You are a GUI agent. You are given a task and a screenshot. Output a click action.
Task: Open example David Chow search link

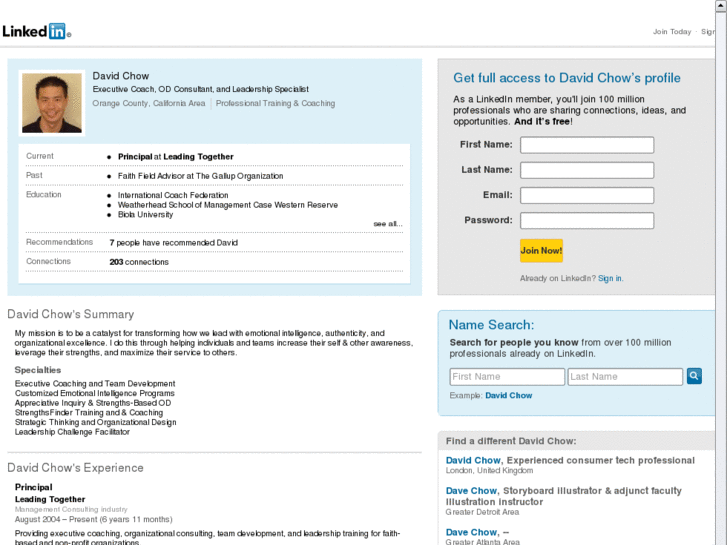coord(509,396)
